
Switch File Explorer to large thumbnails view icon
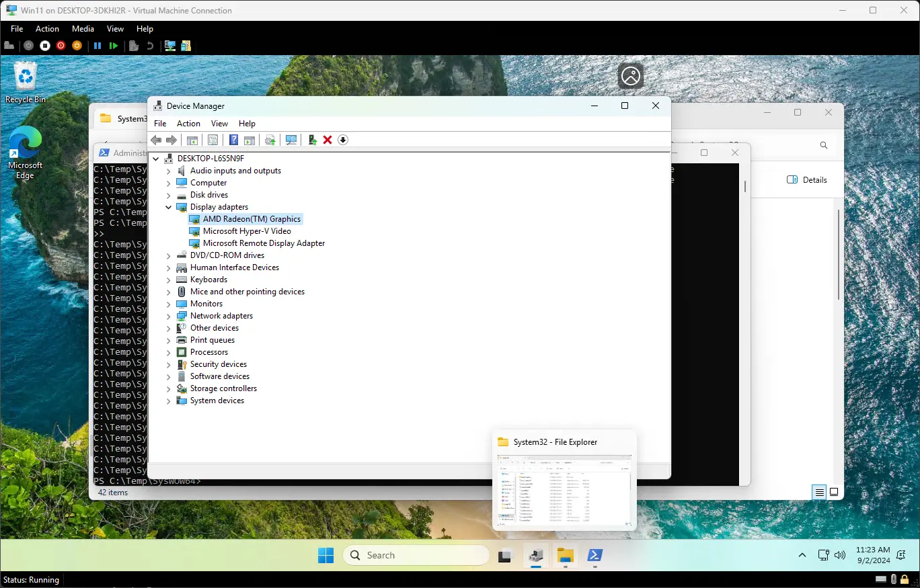[834, 492]
